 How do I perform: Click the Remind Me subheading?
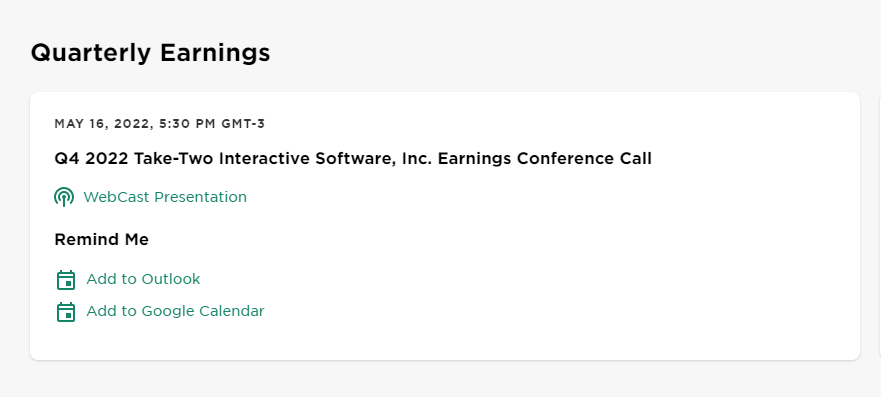coord(102,240)
